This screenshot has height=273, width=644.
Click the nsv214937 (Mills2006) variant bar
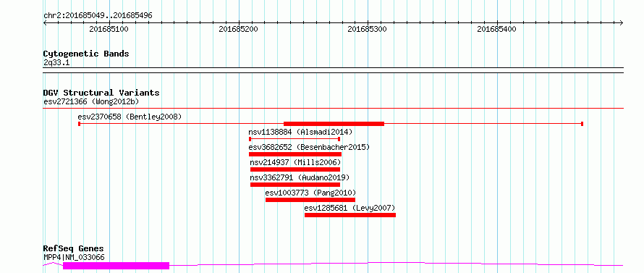coord(295,169)
